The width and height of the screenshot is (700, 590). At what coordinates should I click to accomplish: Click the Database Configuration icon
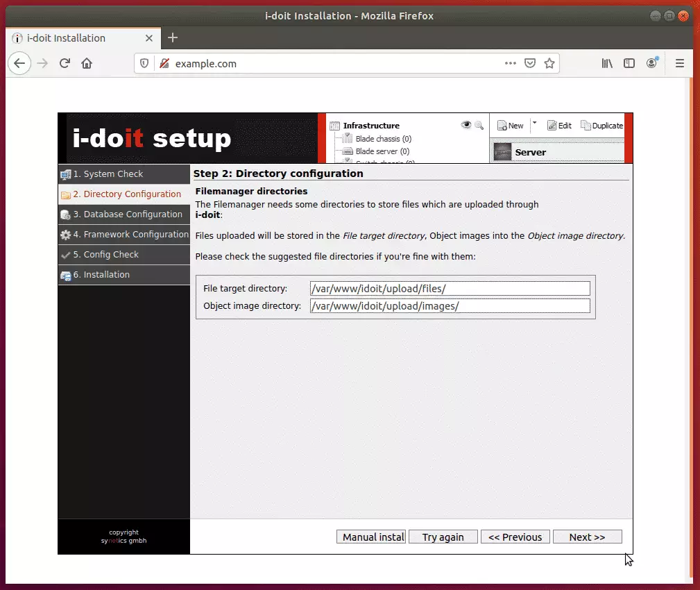pos(66,215)
